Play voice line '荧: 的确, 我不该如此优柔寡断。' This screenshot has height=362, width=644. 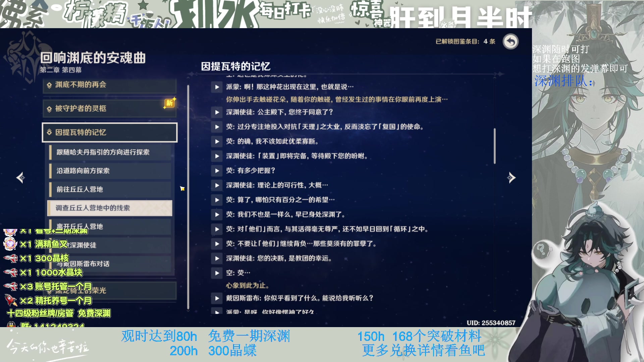pyautogui.click(x=217, y=141)
